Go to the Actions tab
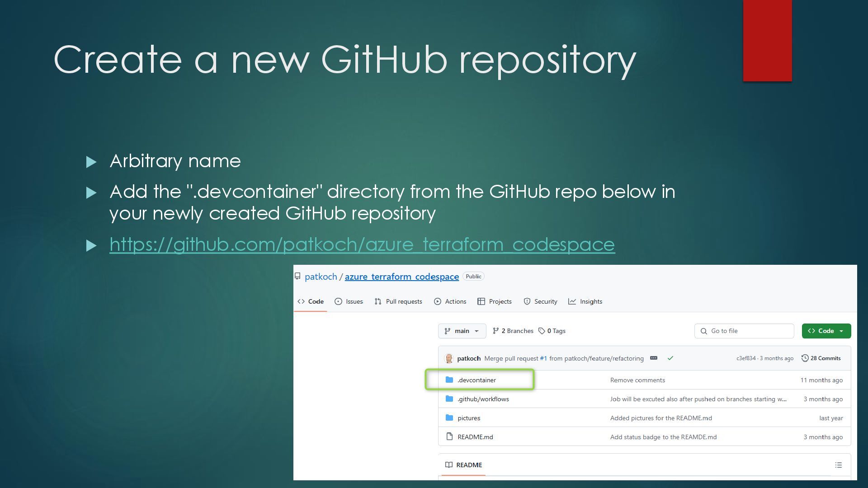 pos(450,301)
